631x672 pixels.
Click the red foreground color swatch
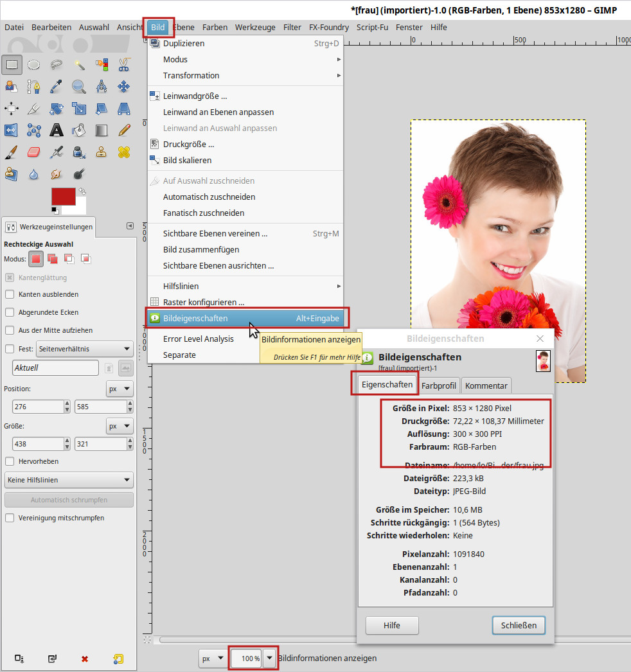pos(62,197)
